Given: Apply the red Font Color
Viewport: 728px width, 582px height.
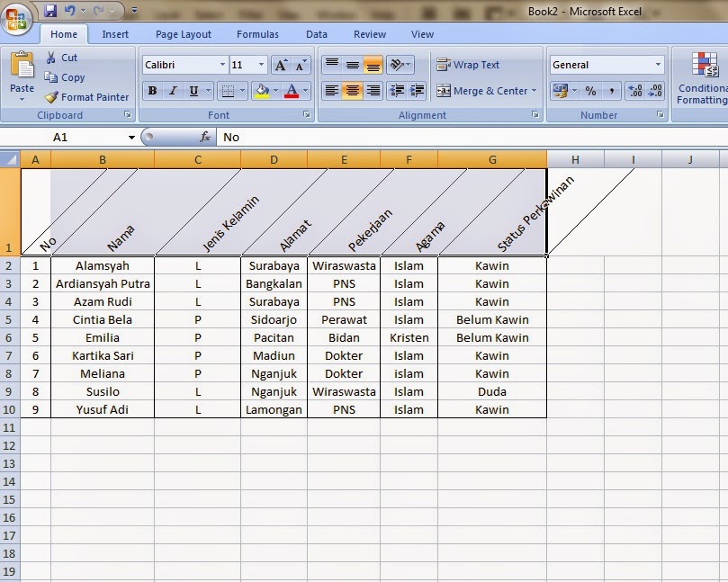Looking at the screenshot, I should pos(291,91).
